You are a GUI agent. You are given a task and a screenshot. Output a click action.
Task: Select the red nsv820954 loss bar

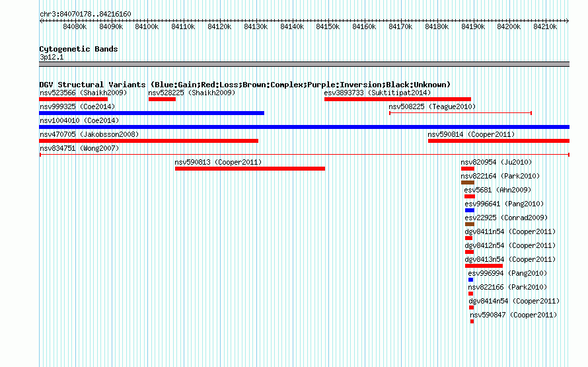[x=468, y=169]
